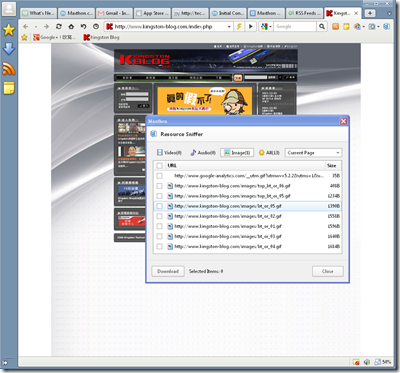Screen dimensions: 400x373
Task: Open the Google+ bookmark
Action: pyautogui.click(x=54, y=37)
